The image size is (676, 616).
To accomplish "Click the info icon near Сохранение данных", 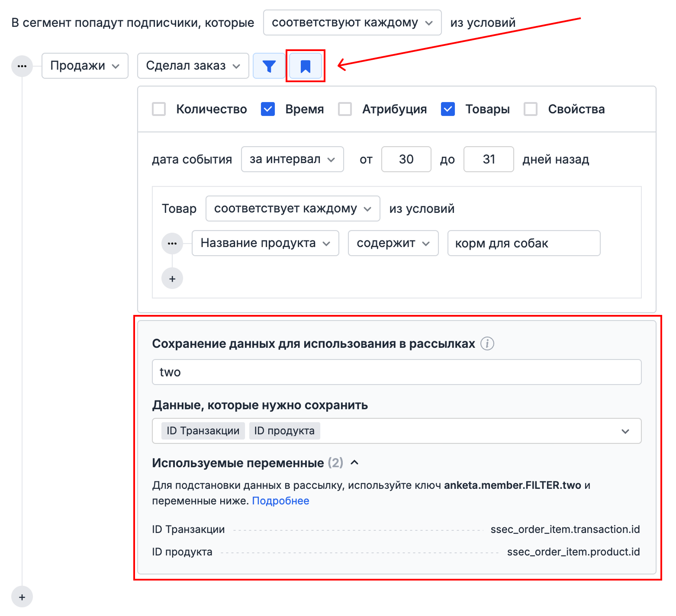I will 487,343.
